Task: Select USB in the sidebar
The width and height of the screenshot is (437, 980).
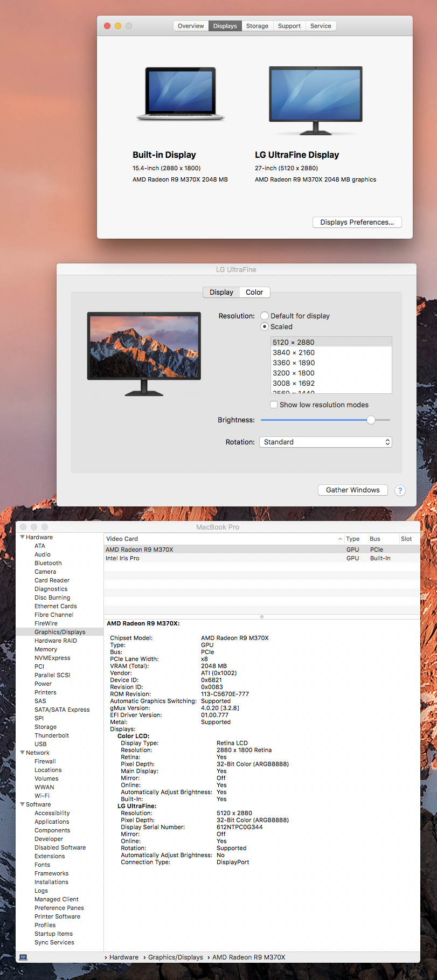Action: [x=40, y=744]
